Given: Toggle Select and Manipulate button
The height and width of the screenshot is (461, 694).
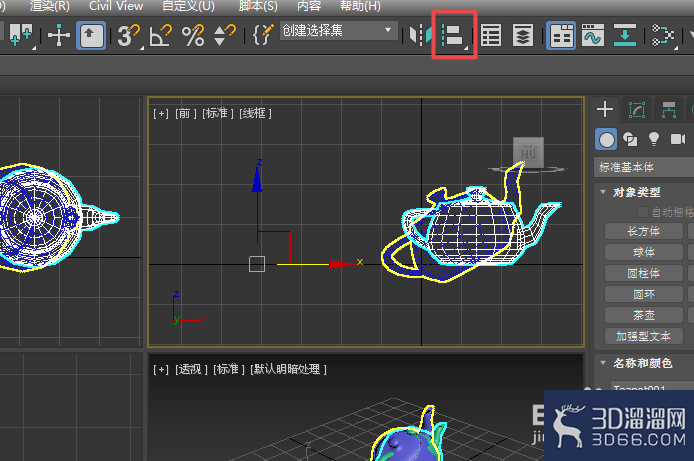Looking at the screenshot, I should (91, 35).
